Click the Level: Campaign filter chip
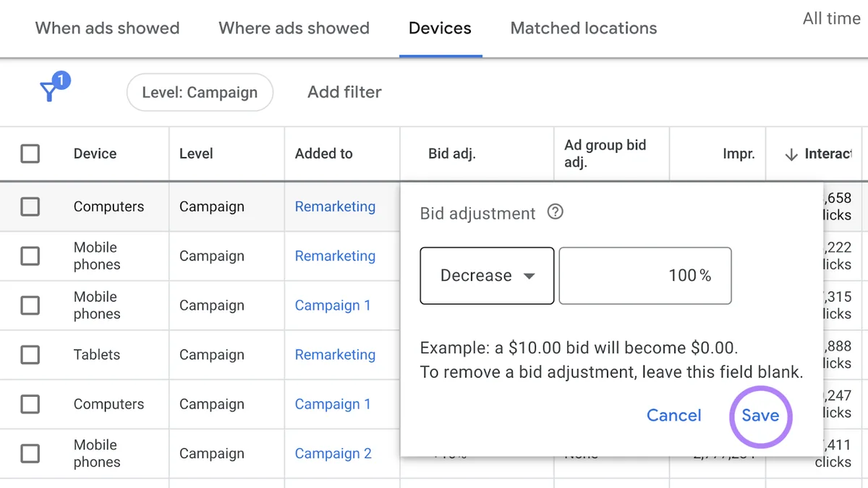The width and height of the screenshot is (868, 488). pos(200,92)
